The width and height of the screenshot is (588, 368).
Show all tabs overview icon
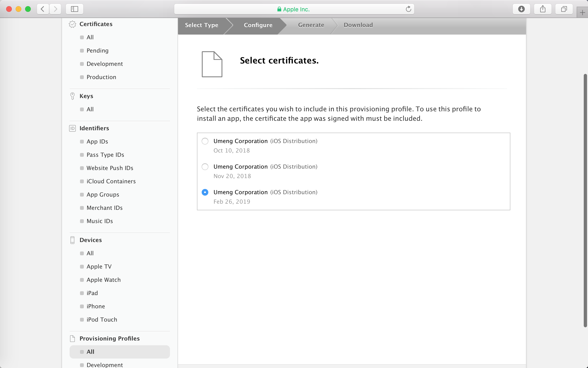click(x=564, y=9)
